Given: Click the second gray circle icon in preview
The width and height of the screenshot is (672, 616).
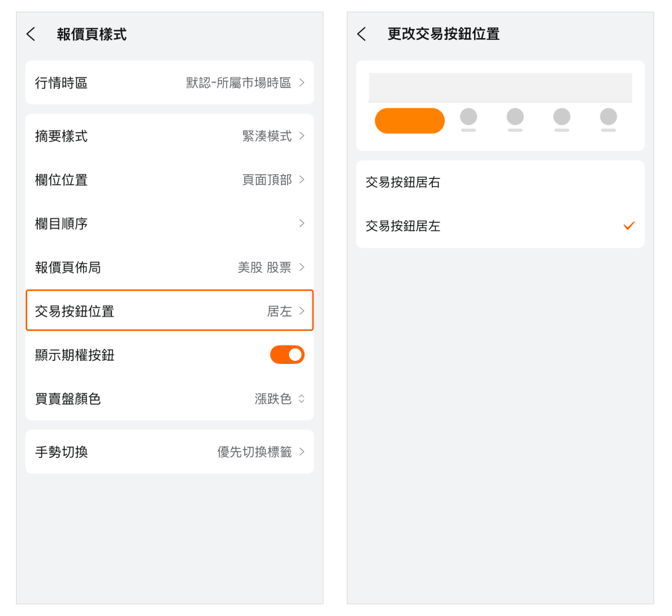Looking at the screenshot, I should pyautogui.click(x=515, y=117).
